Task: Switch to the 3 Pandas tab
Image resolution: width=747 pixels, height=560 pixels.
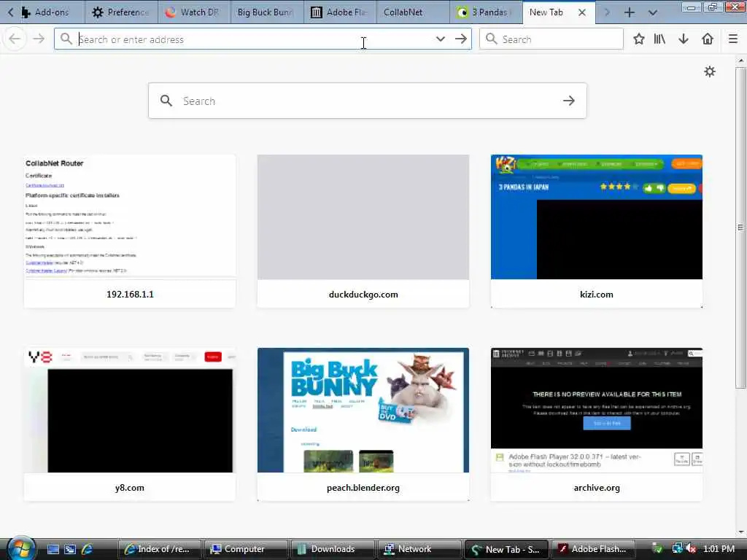Action: pos(486,12)
